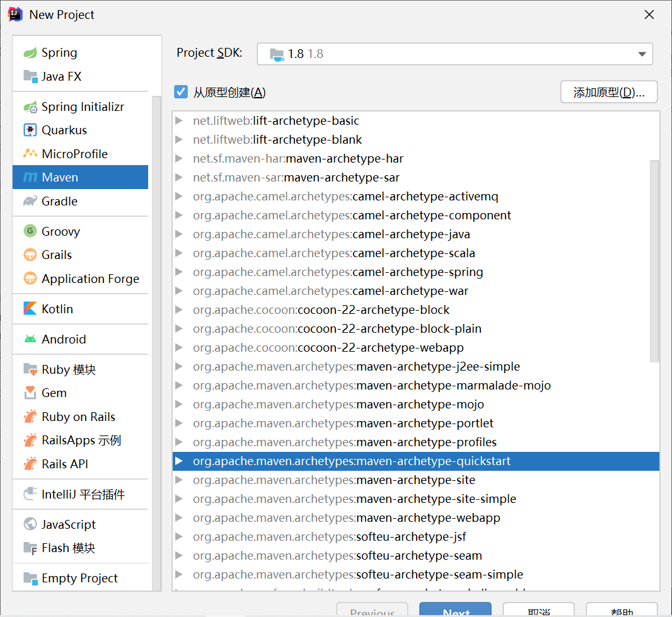The image size is (672, 617).
Task: Expand maven-archetype-quickstart node arrow
Action: pyautogui.click(x=179, y=461)
